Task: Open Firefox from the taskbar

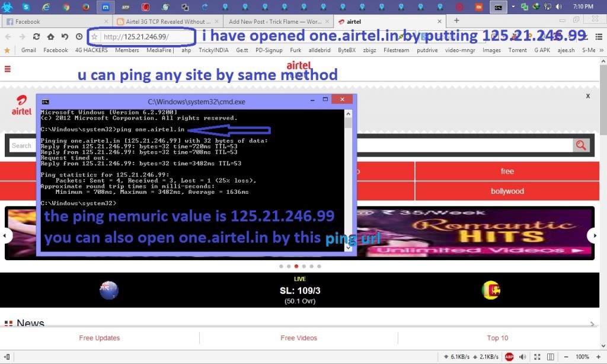Action: [85, 7]
